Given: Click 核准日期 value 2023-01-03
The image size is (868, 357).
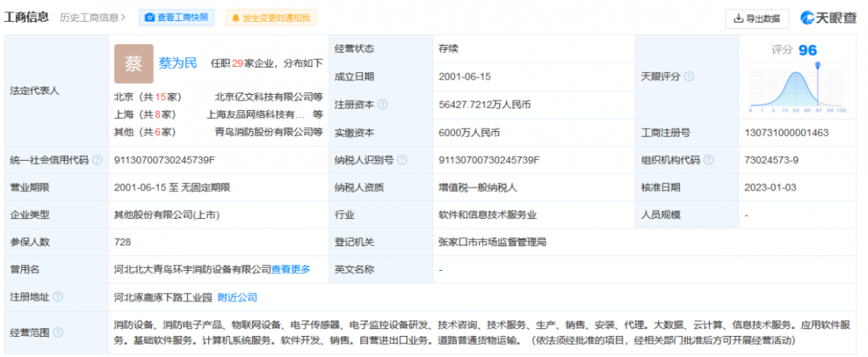Looking at the screenshot, I should tap(771, 187).
